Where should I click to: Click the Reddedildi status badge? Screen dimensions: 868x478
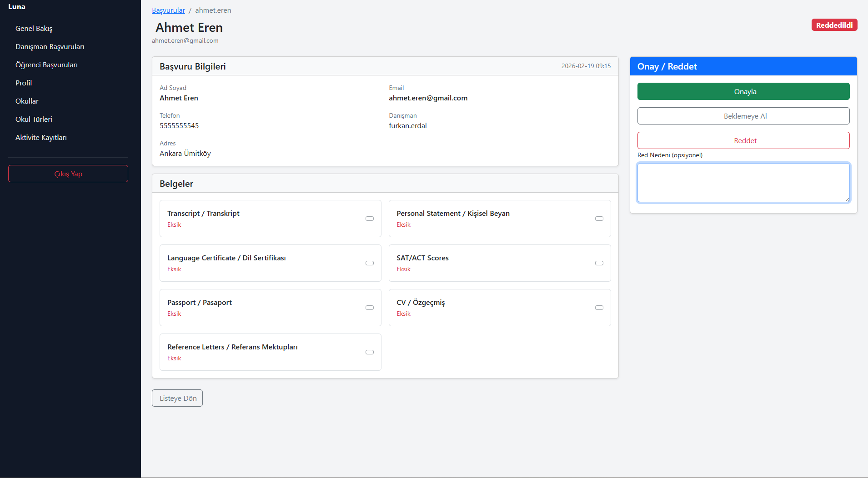point(834,25)
